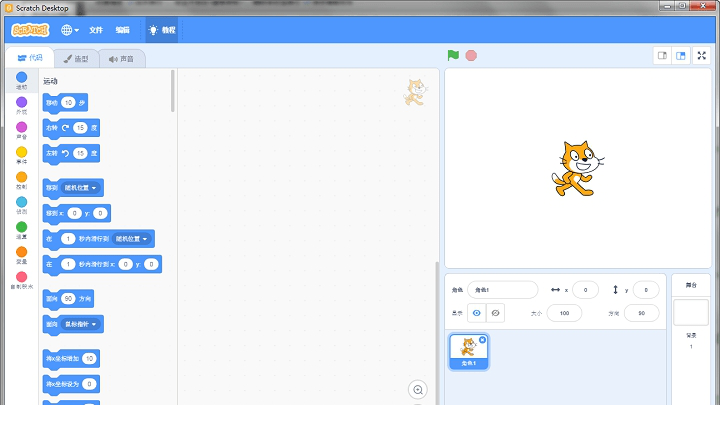Open 鼠标指针 dropdown in 面向 block
Screen dimensions: 720x421
tap(81, 324)
